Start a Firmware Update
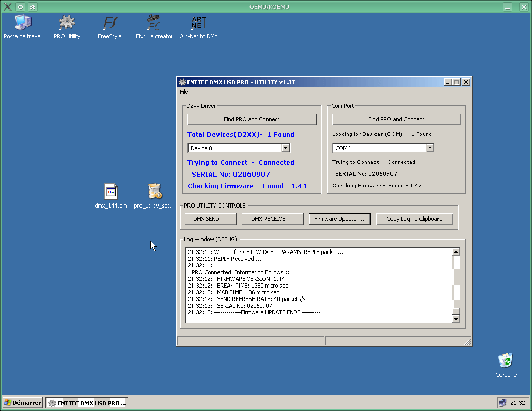The image size is (532, 411). click(x=339, y=219)
